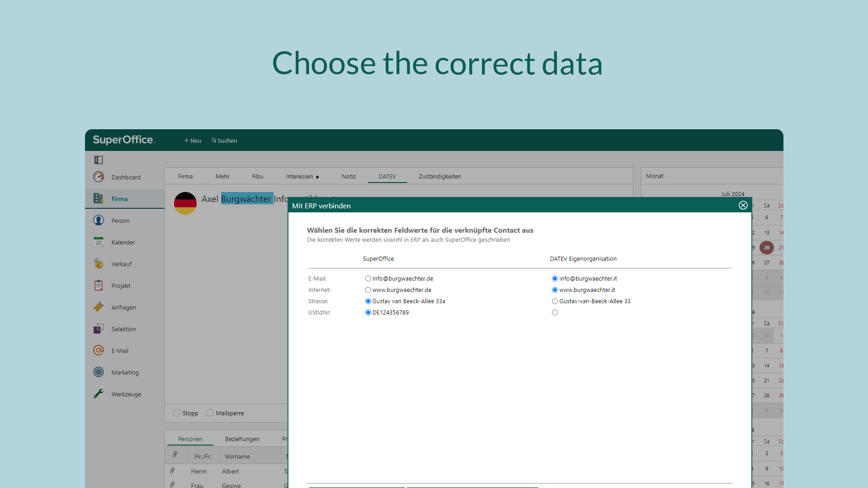
Task: Click the Herrn cell for Albert
Action: click(x=199, y=471)
